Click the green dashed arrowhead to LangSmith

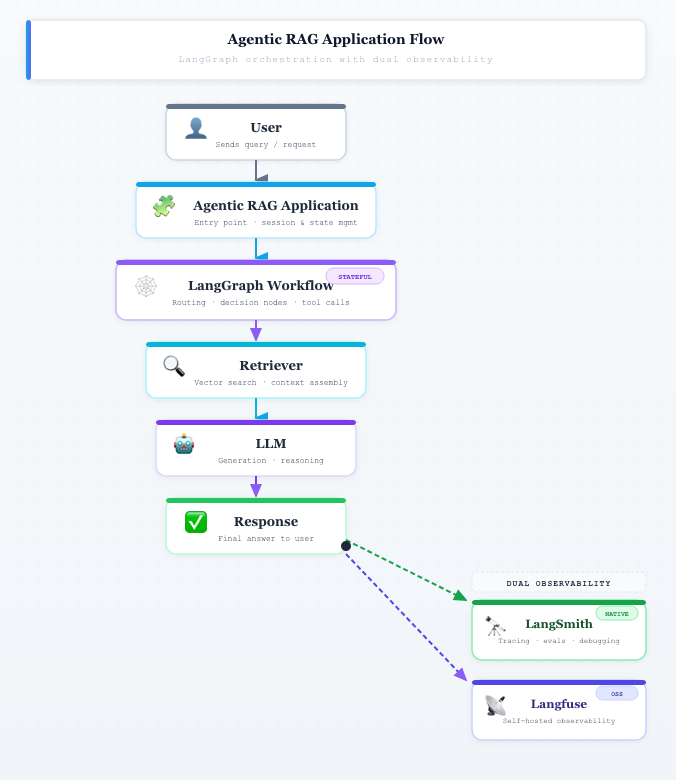460,596
